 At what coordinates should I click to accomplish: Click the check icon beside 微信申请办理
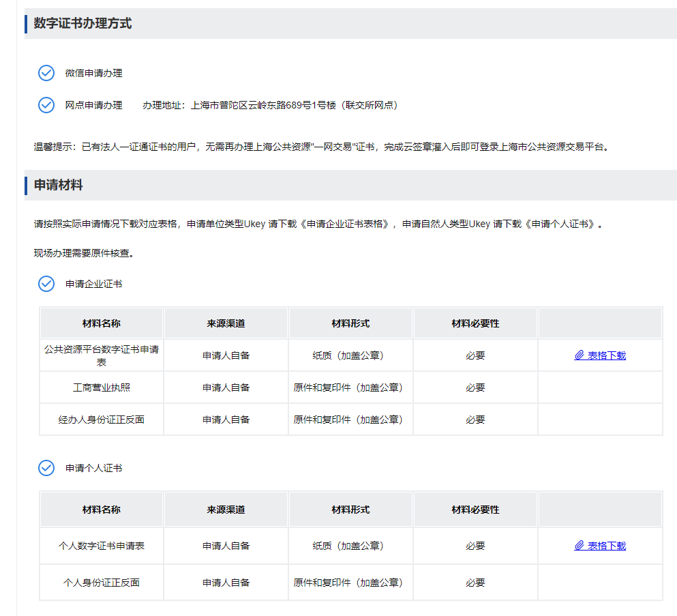point(46,73)
